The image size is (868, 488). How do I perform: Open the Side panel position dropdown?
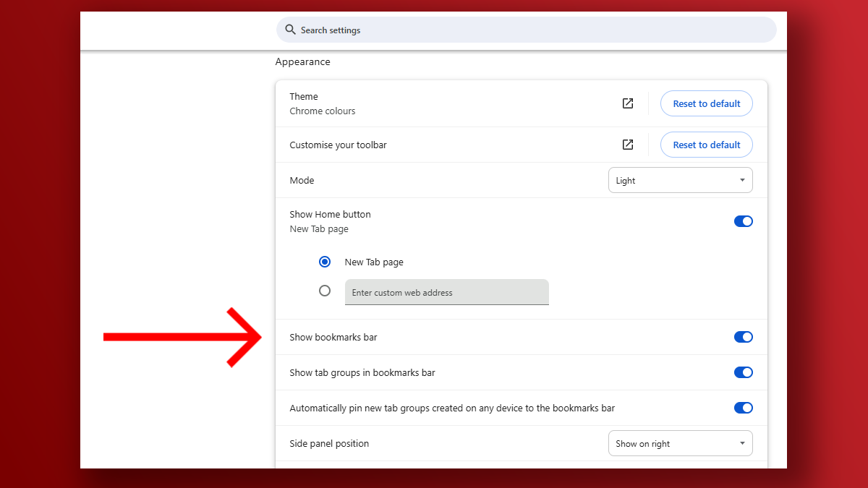680,442
